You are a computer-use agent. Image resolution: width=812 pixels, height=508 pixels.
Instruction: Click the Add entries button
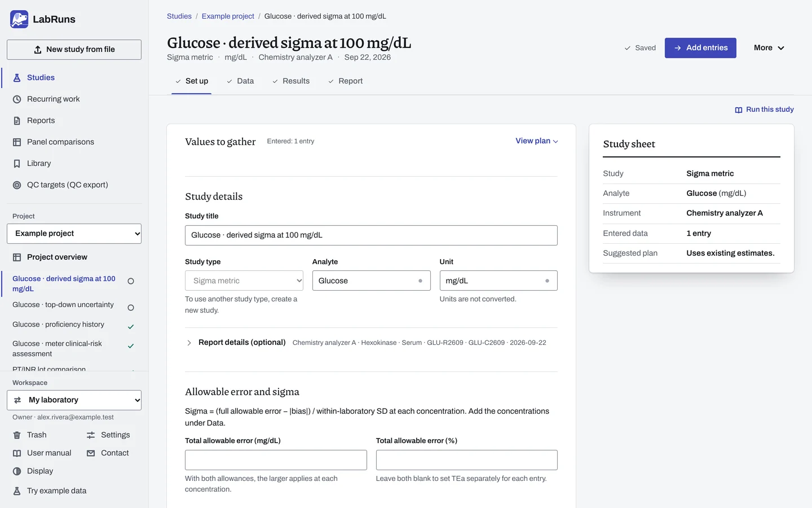point(700,48)
